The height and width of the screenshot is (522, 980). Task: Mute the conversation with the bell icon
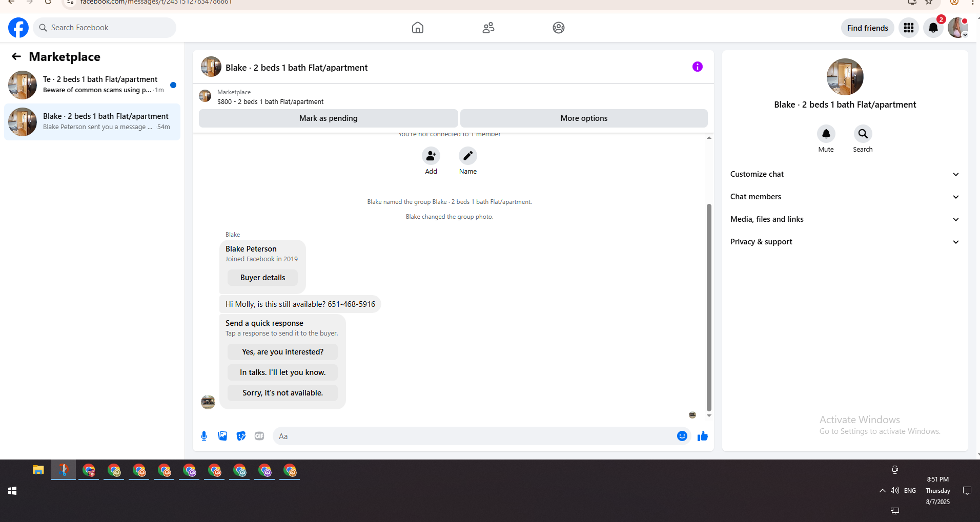click(x=826, y=134)
